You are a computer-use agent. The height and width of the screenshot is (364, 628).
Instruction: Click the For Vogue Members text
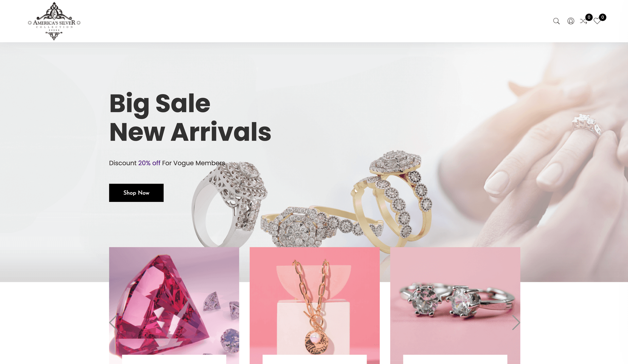coord(193,163)
